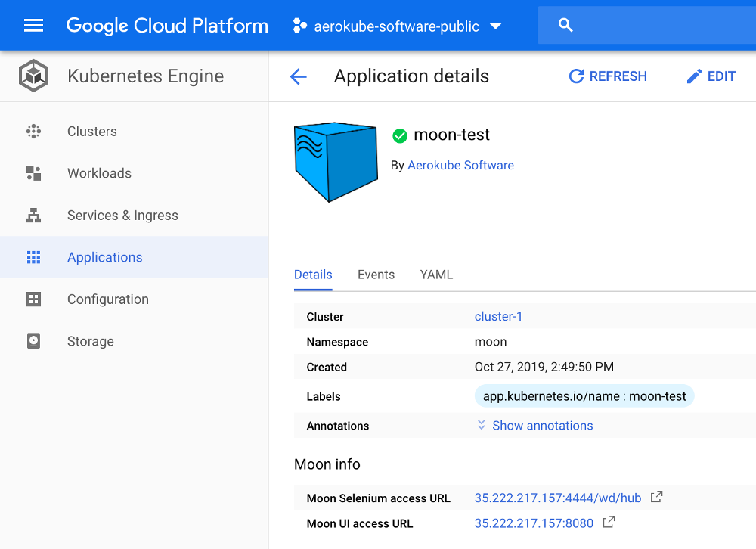Click the search magnifier icon
The width and height of the screenshot is (756, 549).
565,25
